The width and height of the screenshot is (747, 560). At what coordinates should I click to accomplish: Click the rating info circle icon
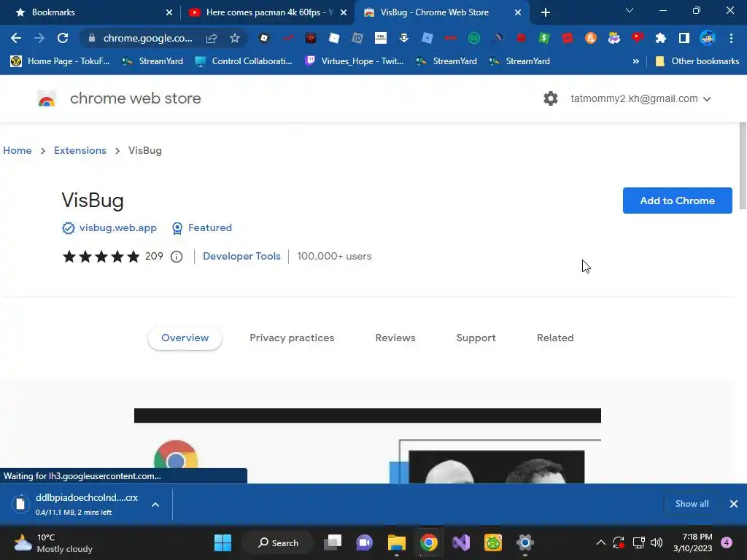click(177, 257)
